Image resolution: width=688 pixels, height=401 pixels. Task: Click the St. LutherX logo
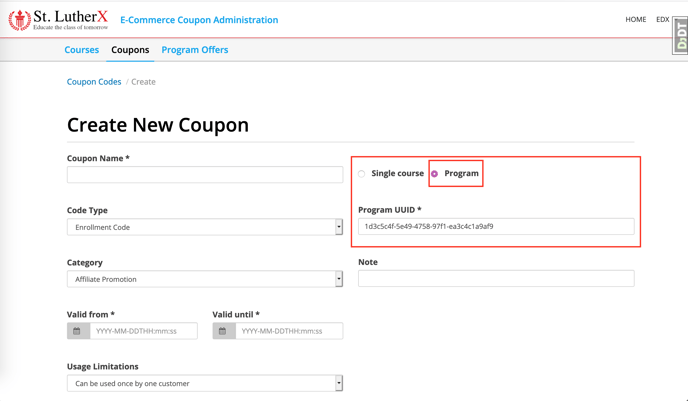click(x=58, y=20)
